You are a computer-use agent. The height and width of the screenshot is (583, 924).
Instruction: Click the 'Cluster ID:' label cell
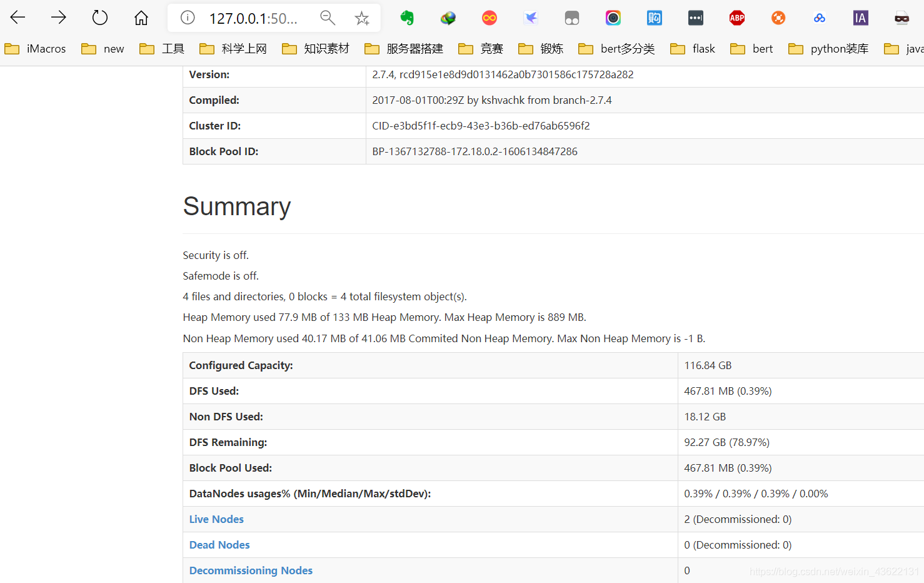click(274, 126)
